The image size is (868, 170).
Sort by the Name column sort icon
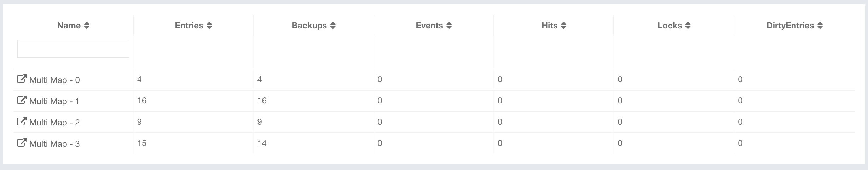click(87, 25)
